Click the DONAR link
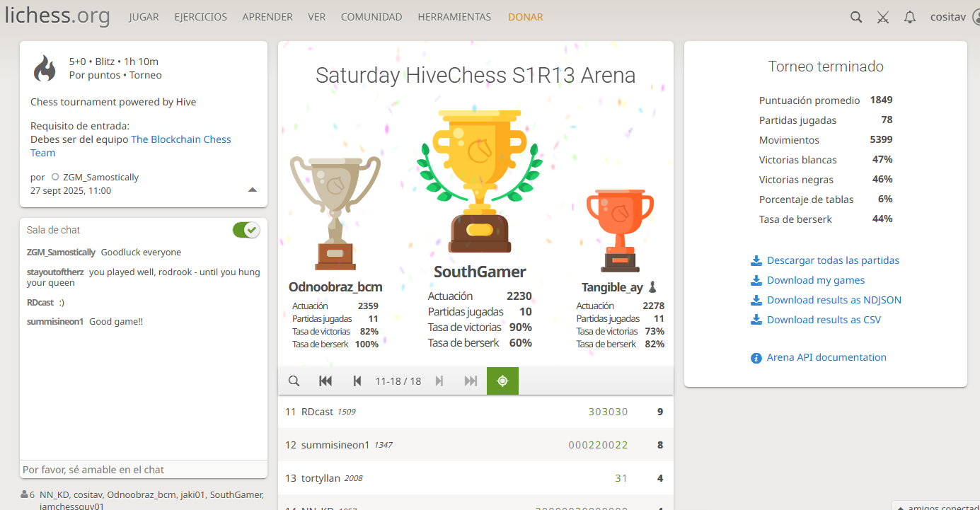The width and height of the screenshot is (980, 510). point(526,17)
